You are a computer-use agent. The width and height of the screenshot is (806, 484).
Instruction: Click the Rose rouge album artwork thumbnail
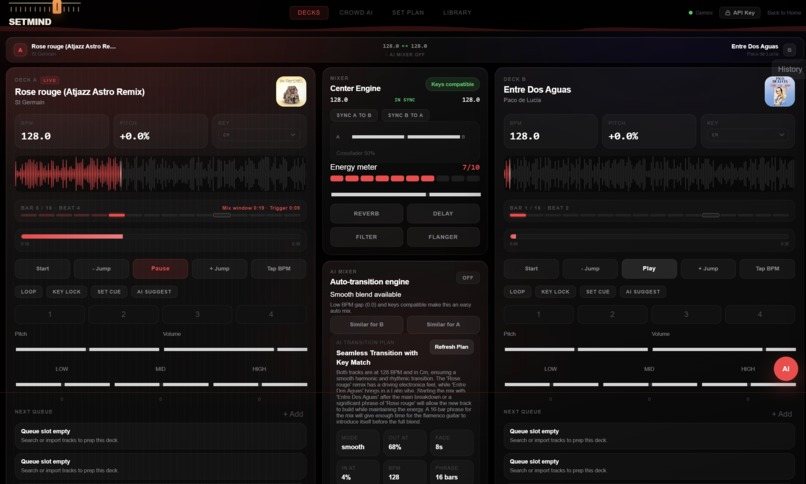pyautogui.click(x=291, y=91)
